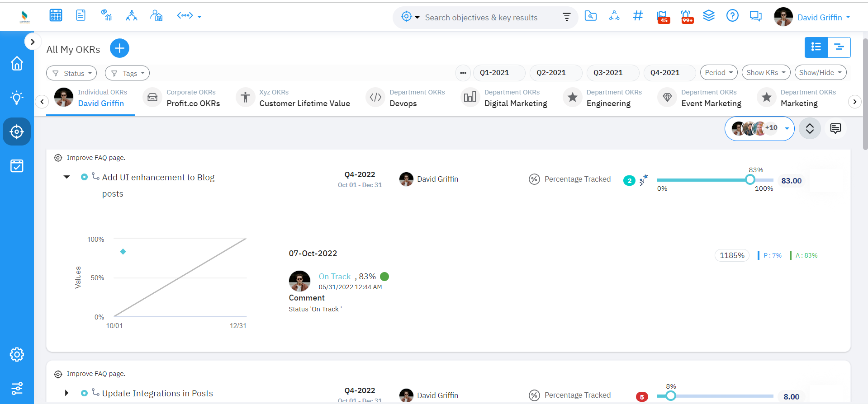Screen dimensions: 868x404
Task: Open the home icon in left sidebar
Action: tap(17, 63)
